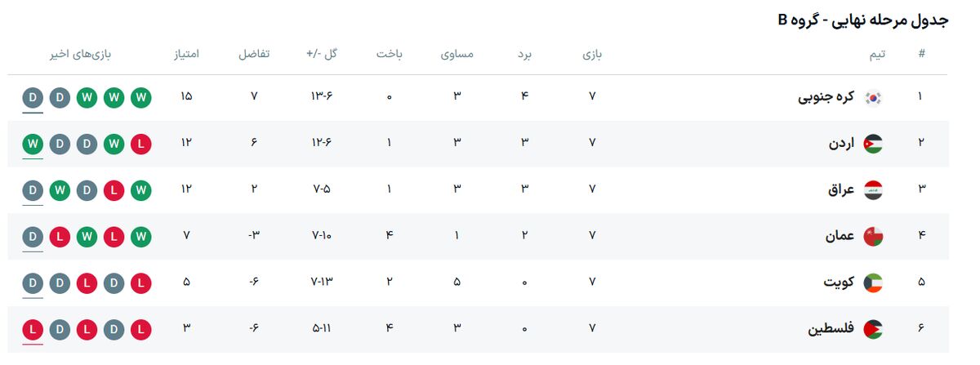Viewport: 980px width, 365px height.
Task: Open the فلسطین team name link
Action: tap(831, 330)
